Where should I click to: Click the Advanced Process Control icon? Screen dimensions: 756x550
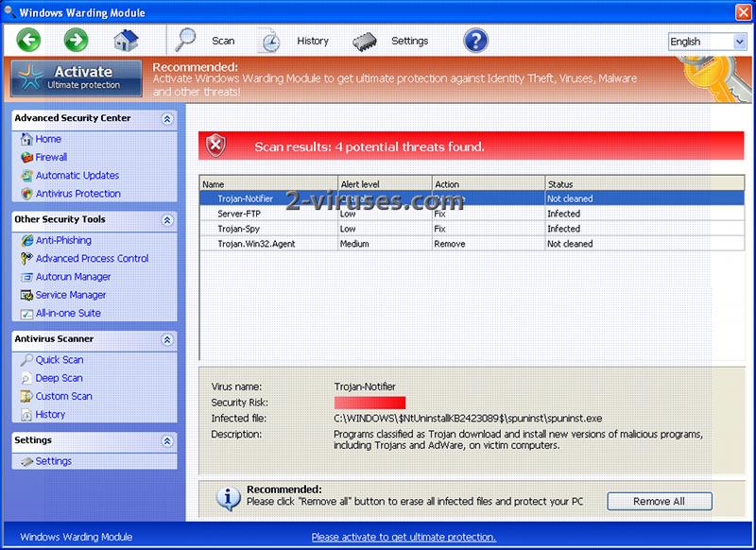(x=26, y=259)
